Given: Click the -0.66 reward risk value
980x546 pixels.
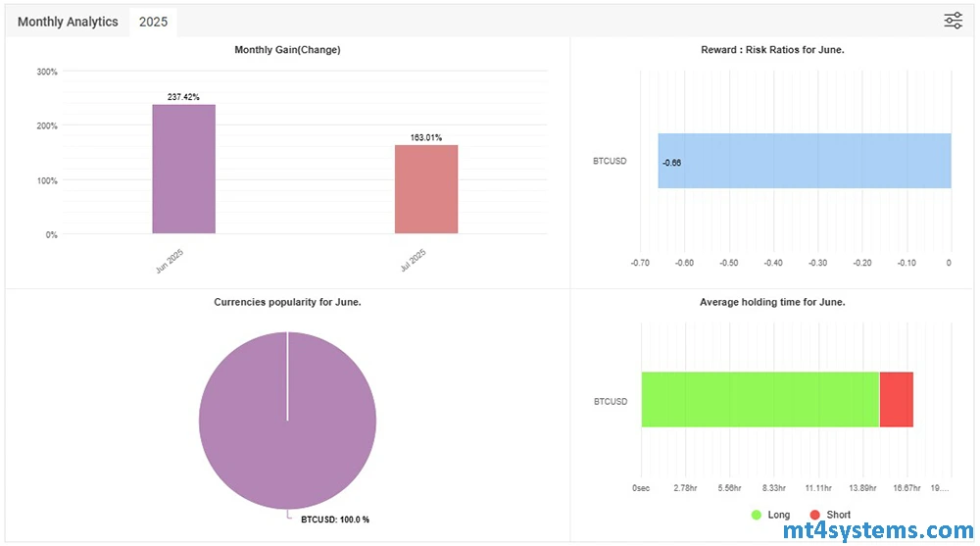Looking at the screenshot, I should [x=671, y=162].
